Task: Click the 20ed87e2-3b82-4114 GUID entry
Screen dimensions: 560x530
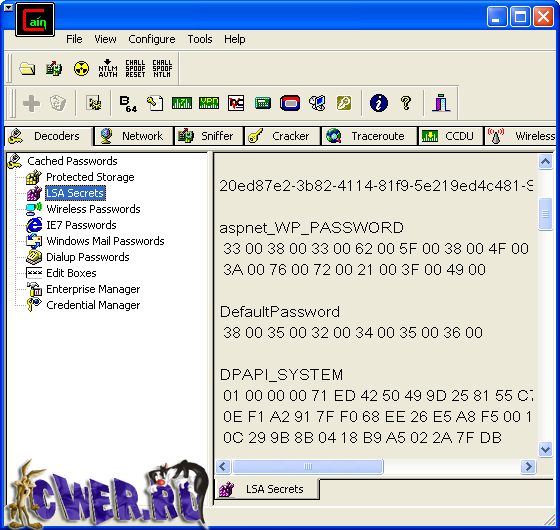Action: (376, 186)
